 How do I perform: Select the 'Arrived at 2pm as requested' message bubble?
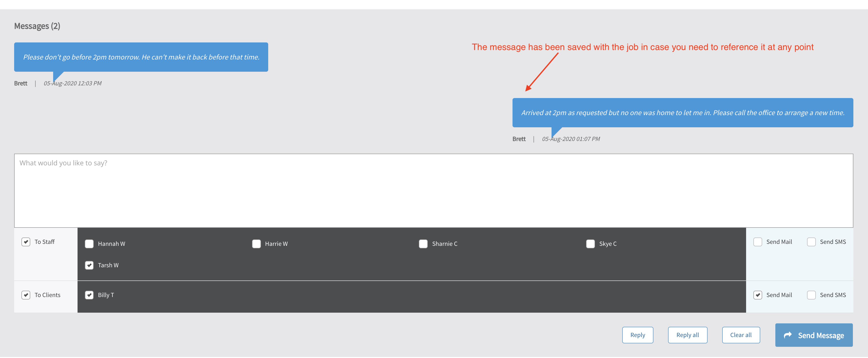tap(683, 113)
